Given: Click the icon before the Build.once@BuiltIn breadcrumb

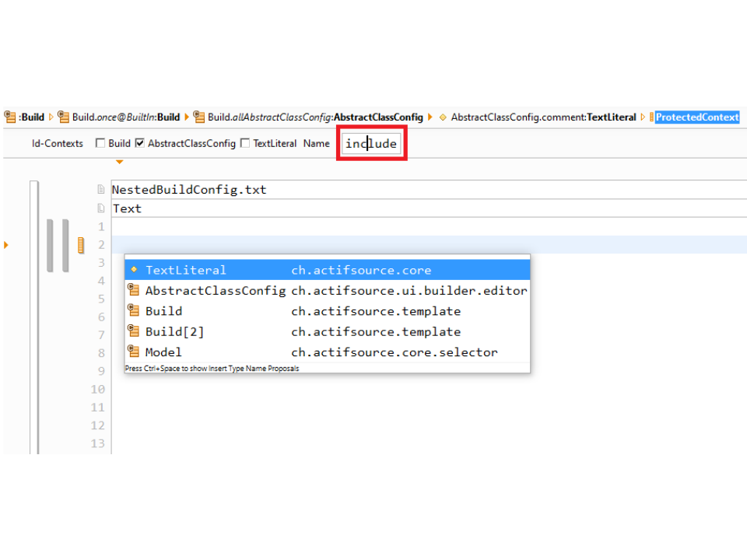Looking at the screenshot, I should [x=64, y=117].
